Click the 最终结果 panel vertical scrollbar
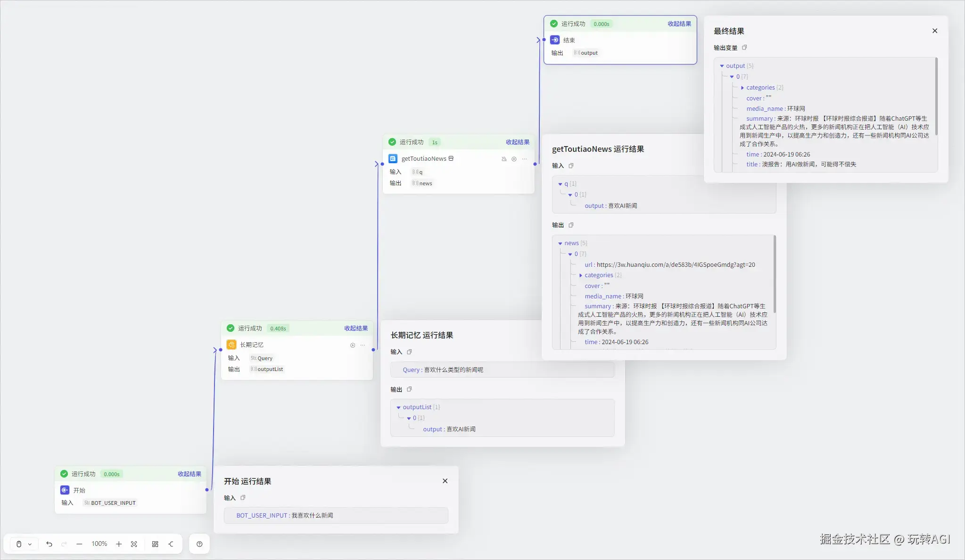The image size is (965, 560). 936,97
